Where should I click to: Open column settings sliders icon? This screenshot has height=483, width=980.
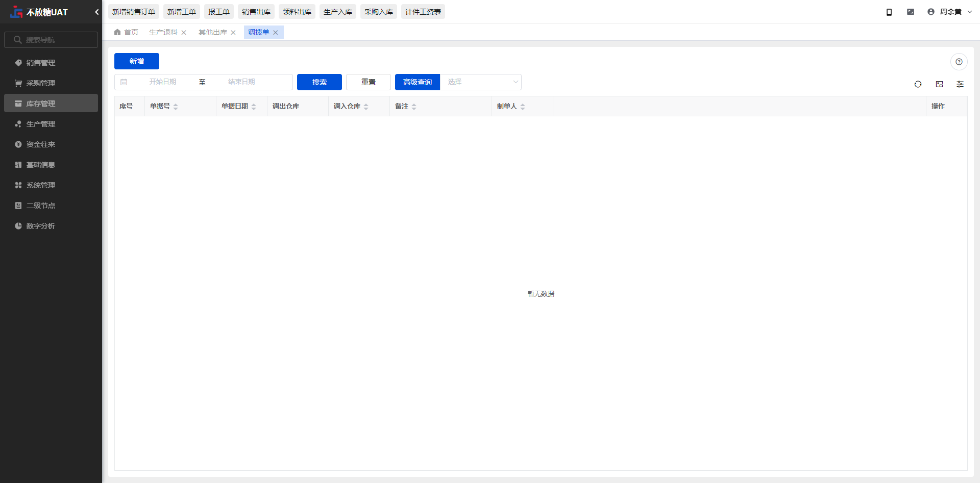coord(960,84)
